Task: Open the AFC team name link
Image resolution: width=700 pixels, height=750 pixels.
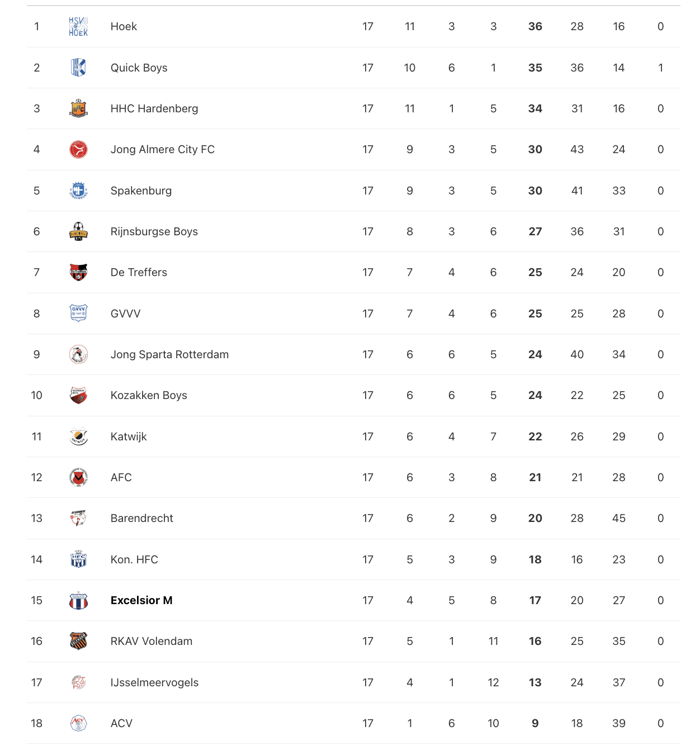Action: point(121,477)
